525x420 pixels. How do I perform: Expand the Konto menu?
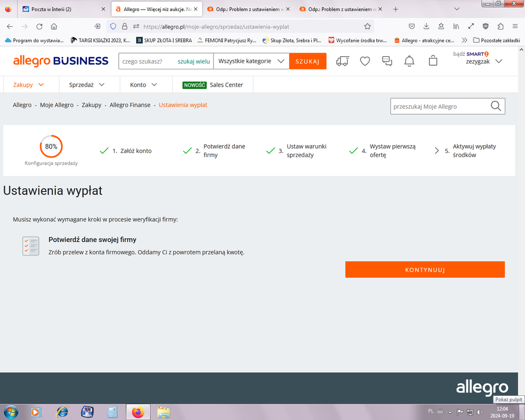pyautogui.click(x=143, y=85)
